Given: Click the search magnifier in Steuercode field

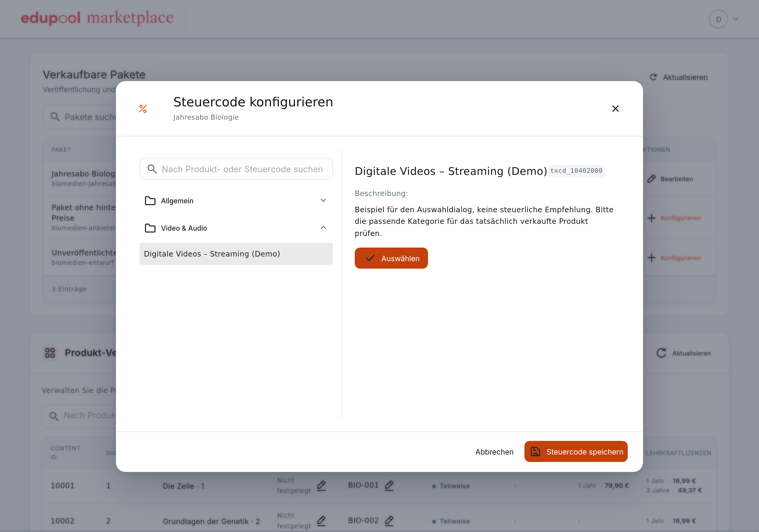Looking at the screenshot, I should (x=152, y=169).
